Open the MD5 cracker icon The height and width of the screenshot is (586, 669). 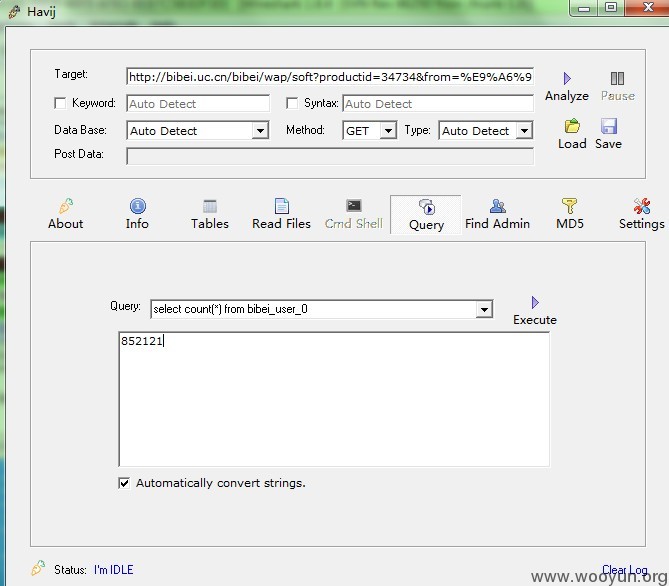(570, 206)
